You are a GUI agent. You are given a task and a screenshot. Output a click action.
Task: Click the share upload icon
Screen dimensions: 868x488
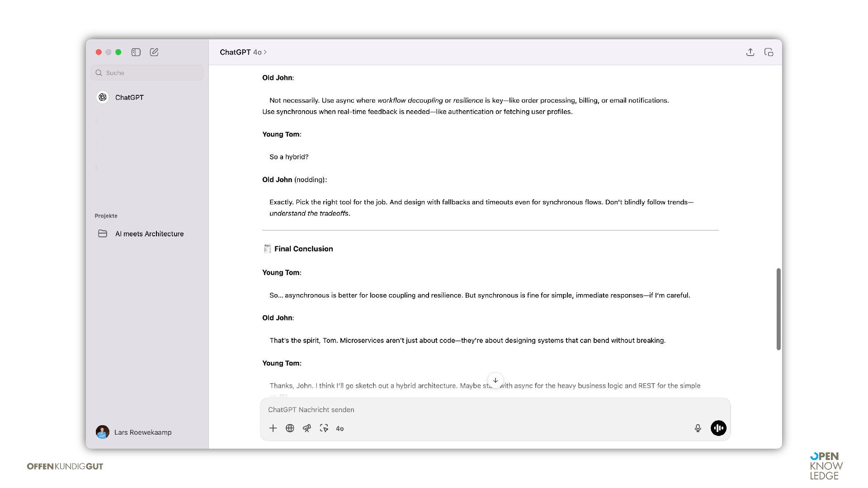click(750, 52)
